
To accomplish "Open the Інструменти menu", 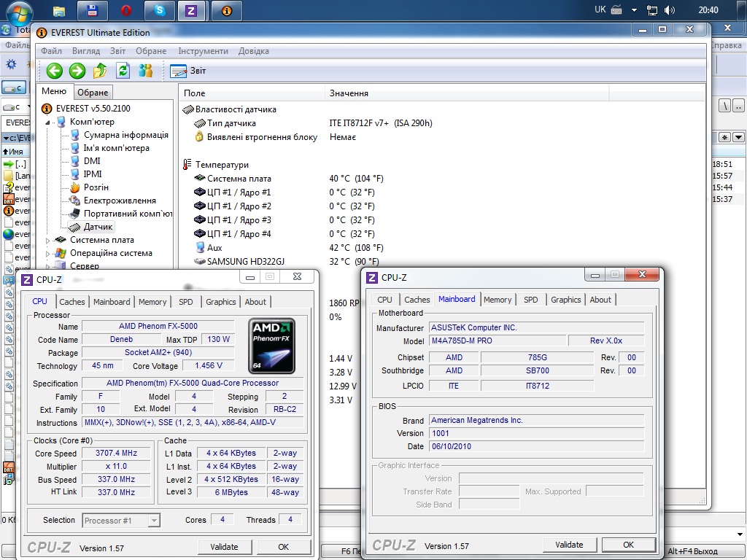I will pos(203,51).
